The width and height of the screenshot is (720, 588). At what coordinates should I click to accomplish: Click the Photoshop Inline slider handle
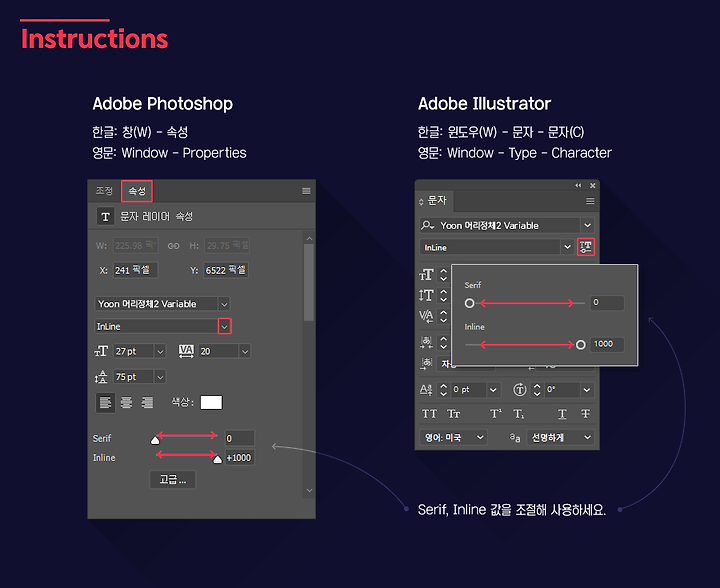(218, 459)
